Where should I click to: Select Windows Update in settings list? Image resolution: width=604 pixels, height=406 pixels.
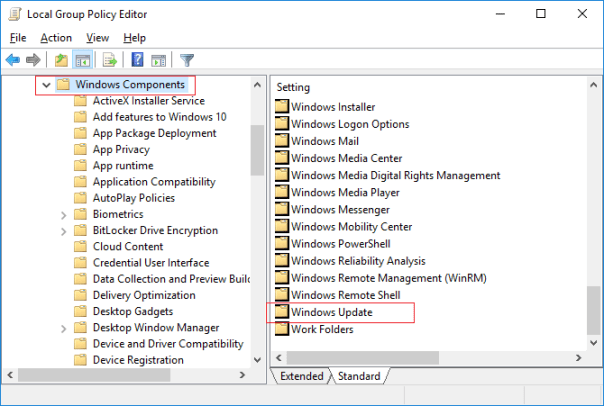[x=332, y=312]
